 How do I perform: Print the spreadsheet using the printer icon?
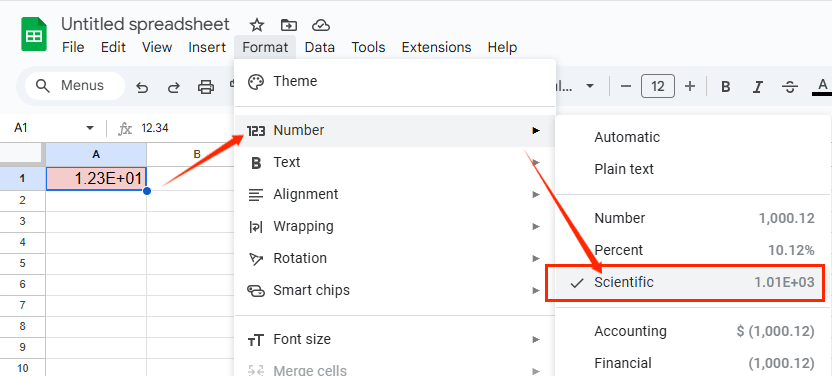click(x=205, y=86)
